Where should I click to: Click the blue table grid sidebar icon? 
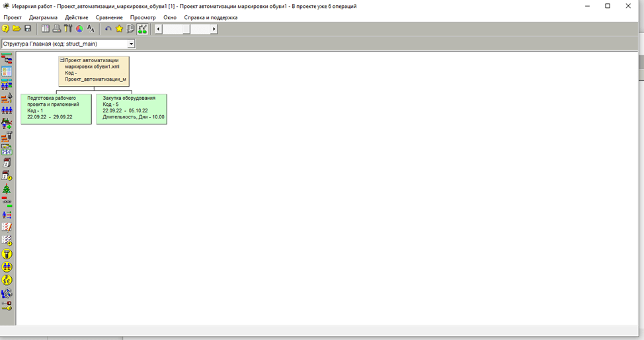click(x=7, y=71)
